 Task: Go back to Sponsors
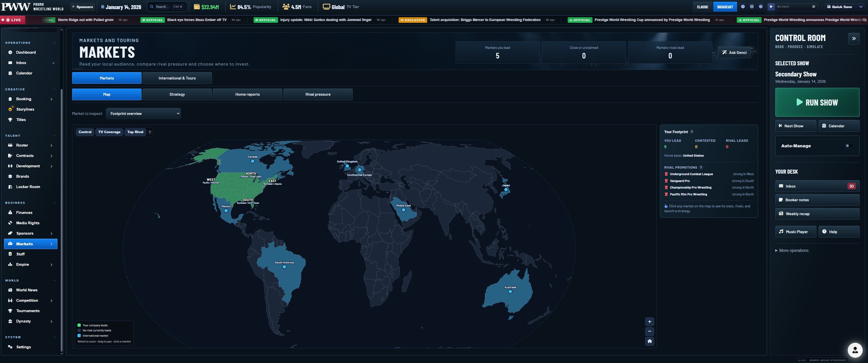[83, 7]
